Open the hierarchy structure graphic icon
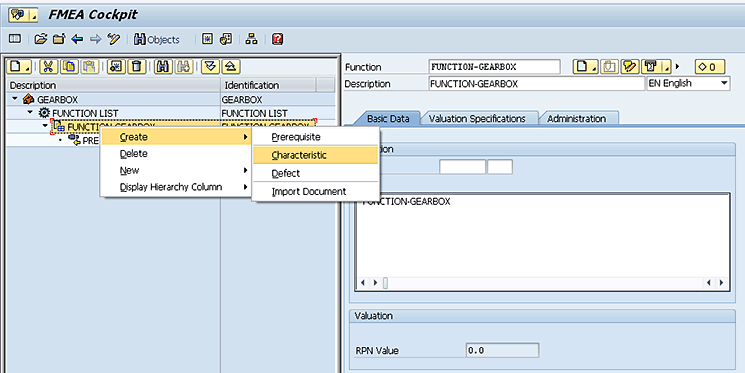The height and width of the screenshot is (373, 745). coord(251,39)
